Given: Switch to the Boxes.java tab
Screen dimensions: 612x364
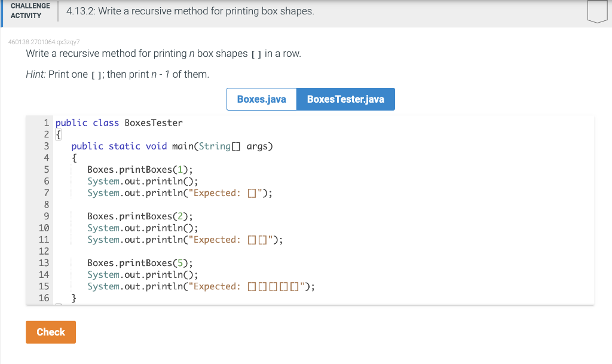Looking at the screenshot, I should tap(261, 99).
